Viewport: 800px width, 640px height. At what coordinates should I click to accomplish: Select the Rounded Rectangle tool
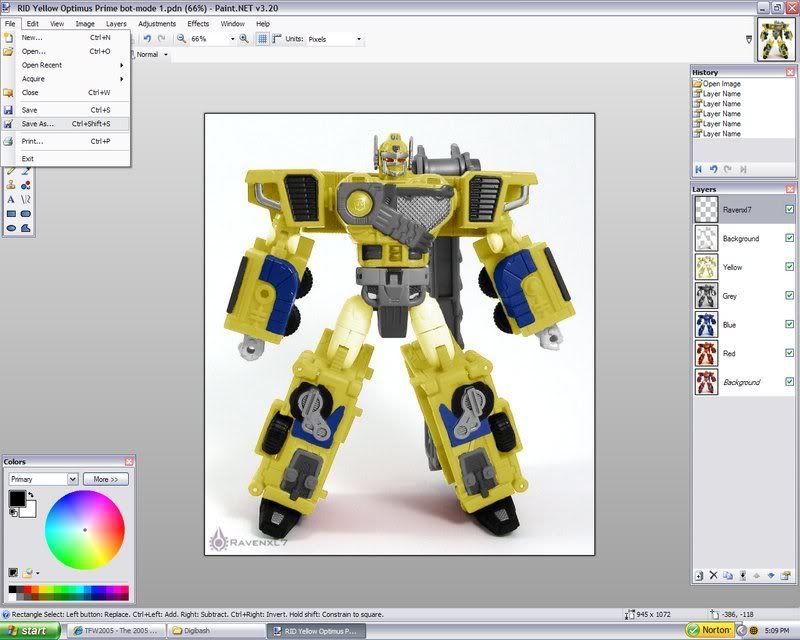(26, 214)
